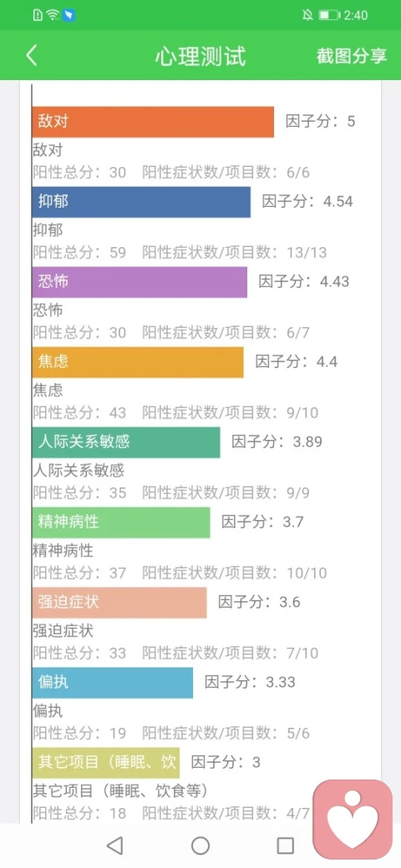Select the light green 精神病性 bar

pos(121,522)
